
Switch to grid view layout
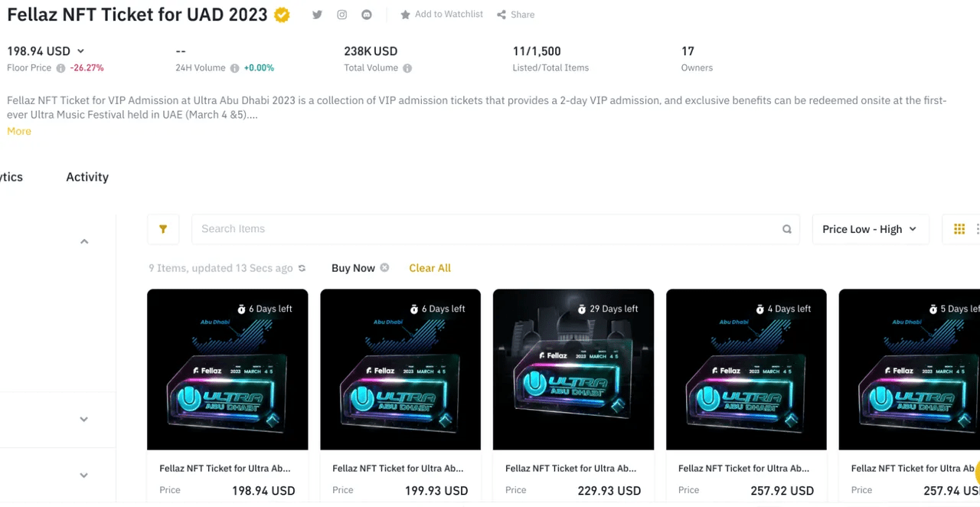pyautogui.click(x=959, y=229)
